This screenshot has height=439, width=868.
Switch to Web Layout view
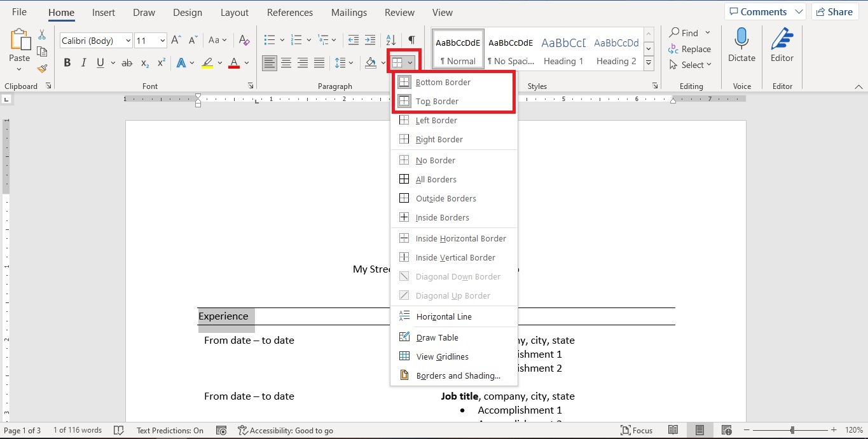(727, 431)
